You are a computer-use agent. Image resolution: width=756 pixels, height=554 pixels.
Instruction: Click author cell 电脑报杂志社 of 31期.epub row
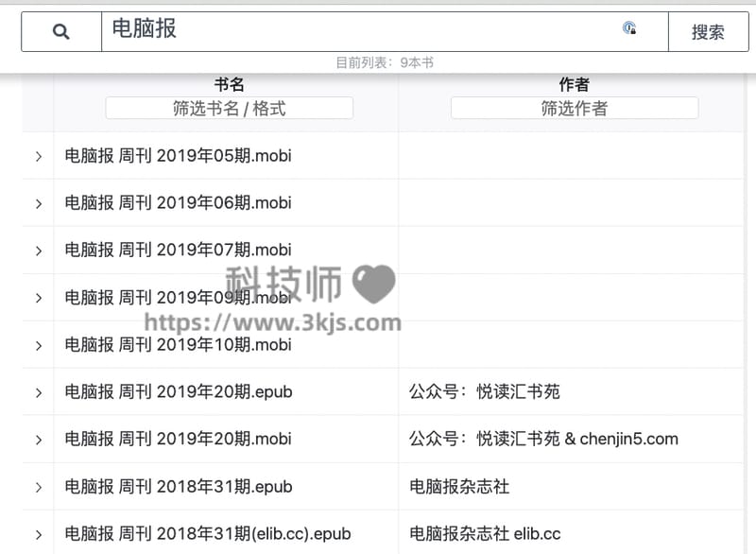459,487
